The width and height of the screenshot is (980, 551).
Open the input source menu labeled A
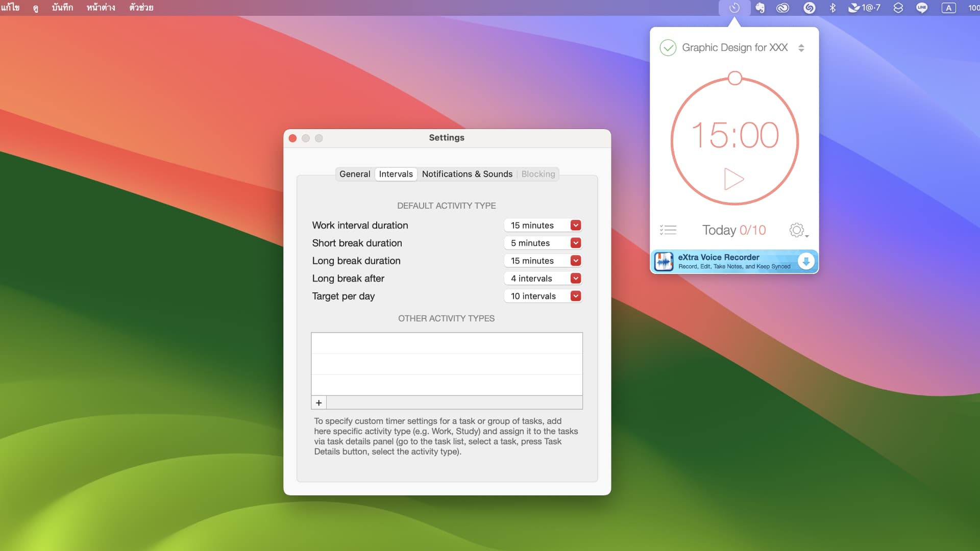click(x=950, y=8)
